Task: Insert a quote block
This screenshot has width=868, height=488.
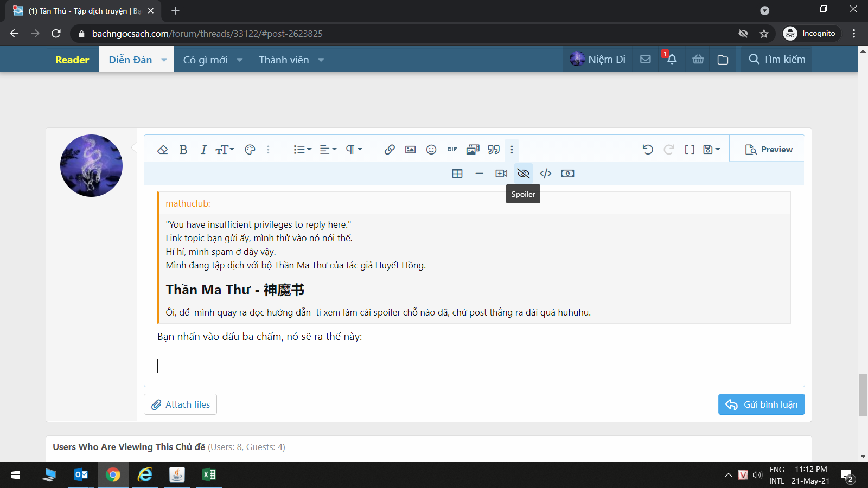Action: [494, 150]
